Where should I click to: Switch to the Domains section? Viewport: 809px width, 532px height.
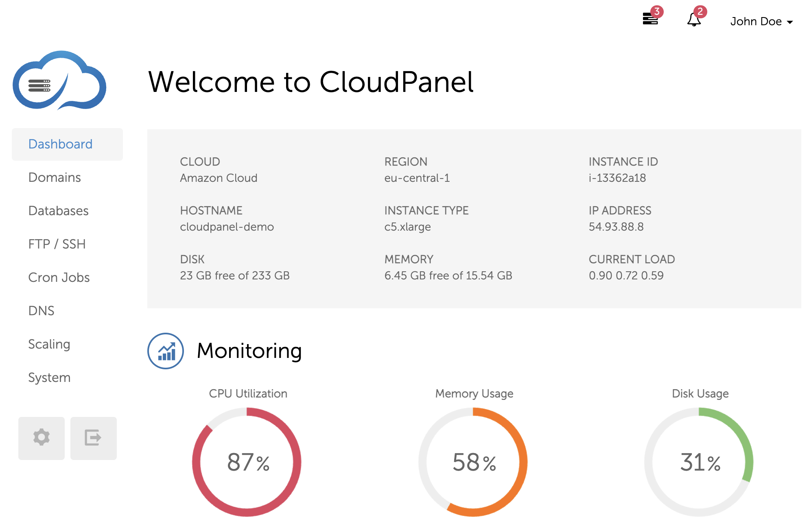pos(54,177)
